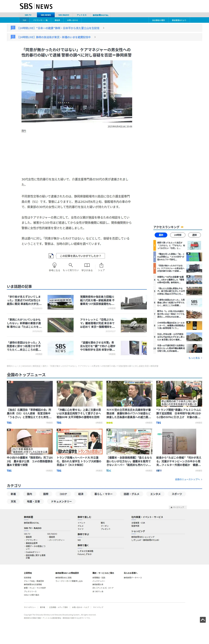Select お問い合わせ in the navigation bar
Image resolution: width=209 pixels, height=644 pixels.
click(x=72, y=20)
